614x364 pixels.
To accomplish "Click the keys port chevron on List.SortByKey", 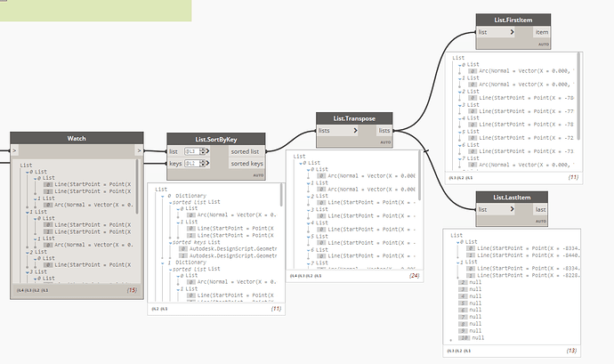I will click(x=207, y=164).
